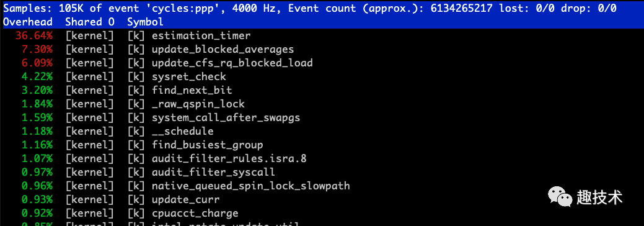Click the 3.20% overhead value
The width and height of the screenshot is (644, 226).
click(x=37, y=90)
